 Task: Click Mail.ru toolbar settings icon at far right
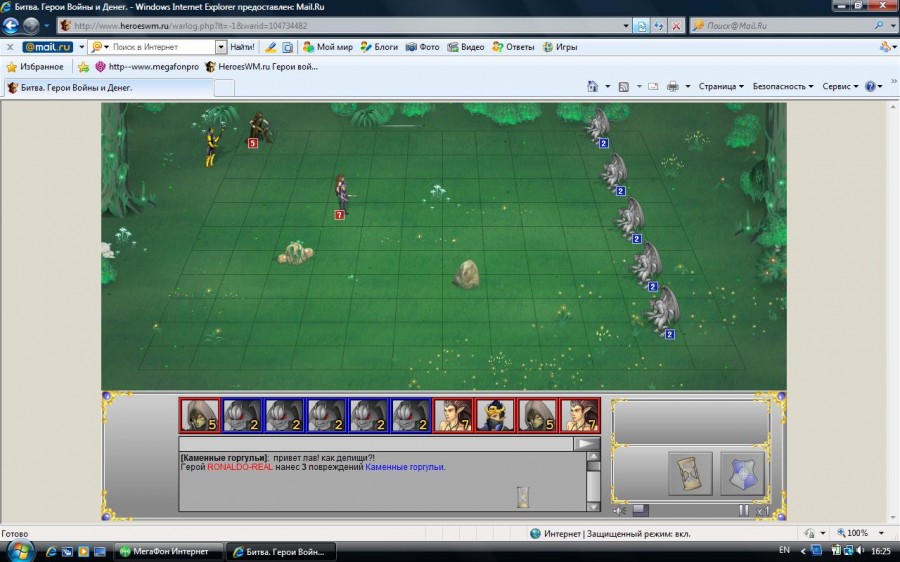[886, 47]
